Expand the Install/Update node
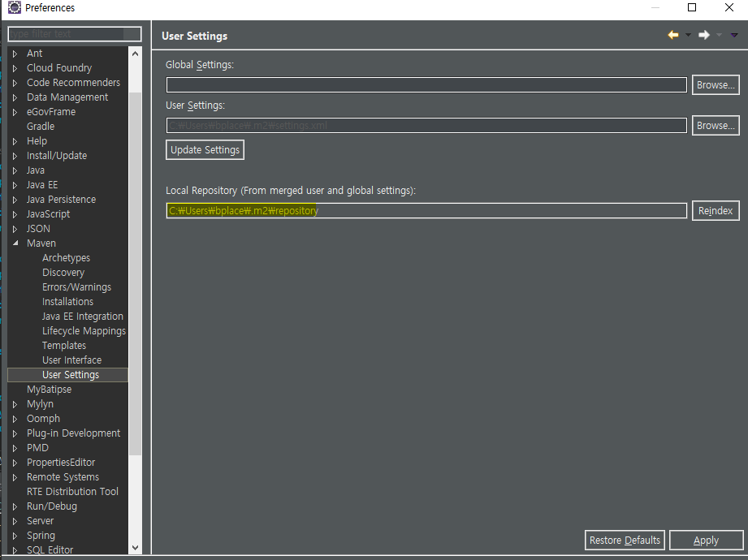 pyautogui.click(x=15, y=156)
